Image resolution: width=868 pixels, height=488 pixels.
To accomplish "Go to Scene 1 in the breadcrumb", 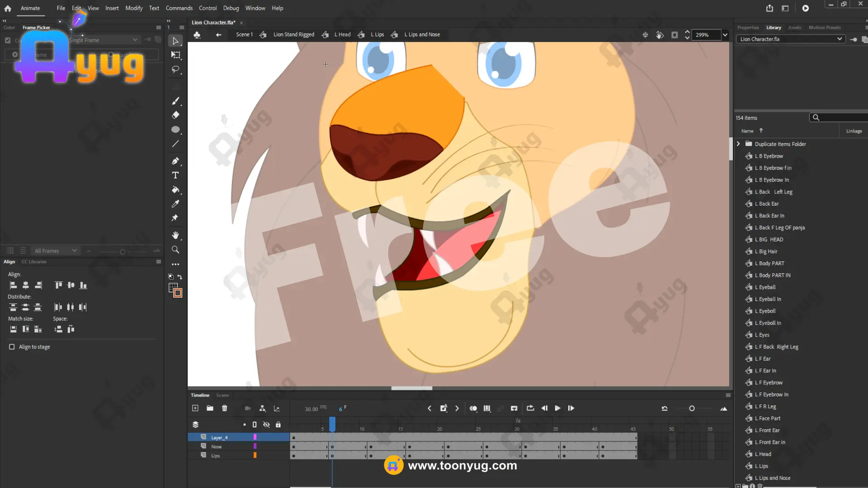I will tap(244, 35).
